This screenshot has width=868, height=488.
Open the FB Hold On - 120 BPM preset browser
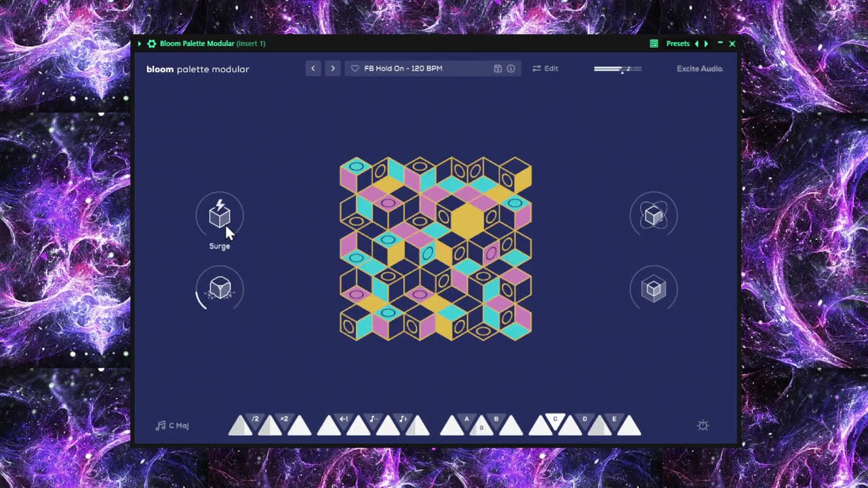(433, 68)
